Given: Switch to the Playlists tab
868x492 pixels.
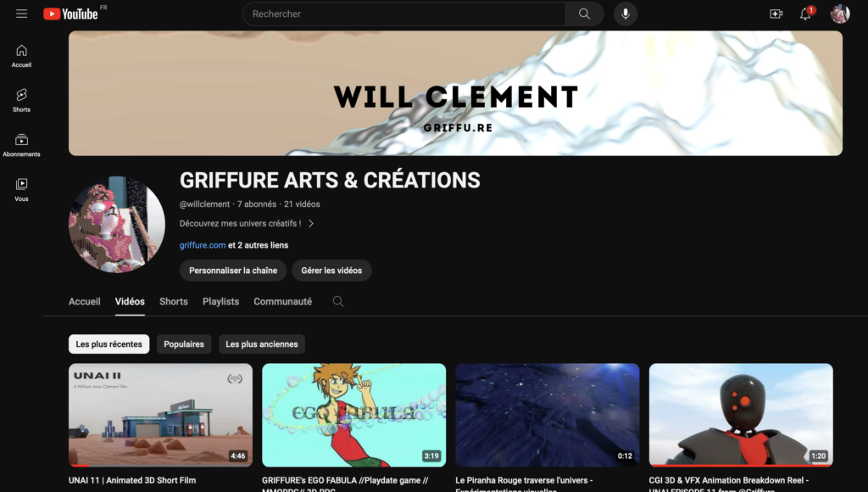Looking at the screenshot, I should [221, 301].
